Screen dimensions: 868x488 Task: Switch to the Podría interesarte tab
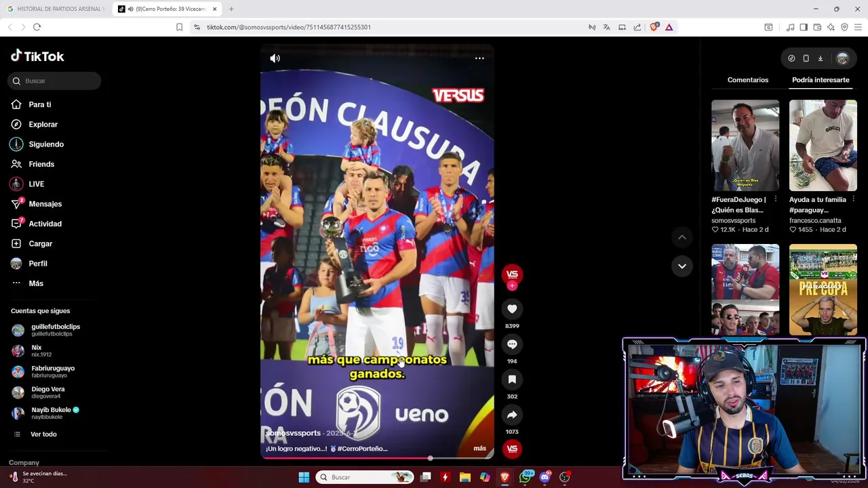[x=821, y=80]
